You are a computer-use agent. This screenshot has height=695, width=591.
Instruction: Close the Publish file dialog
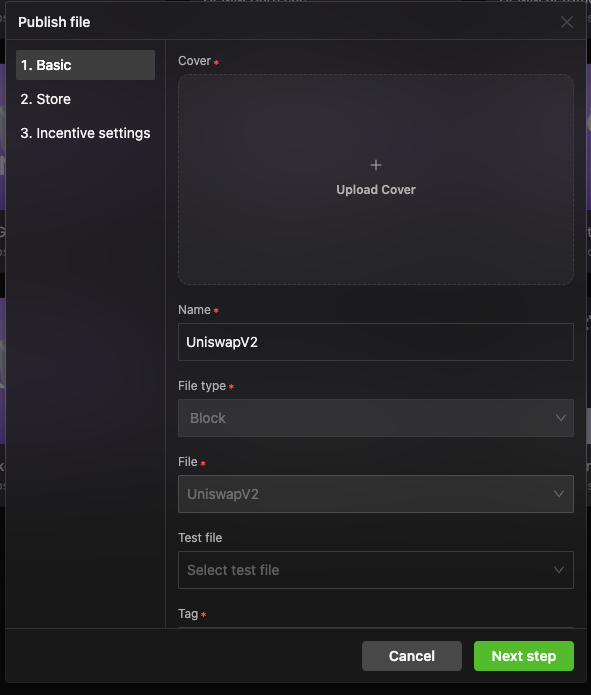(x=567, y=22)
